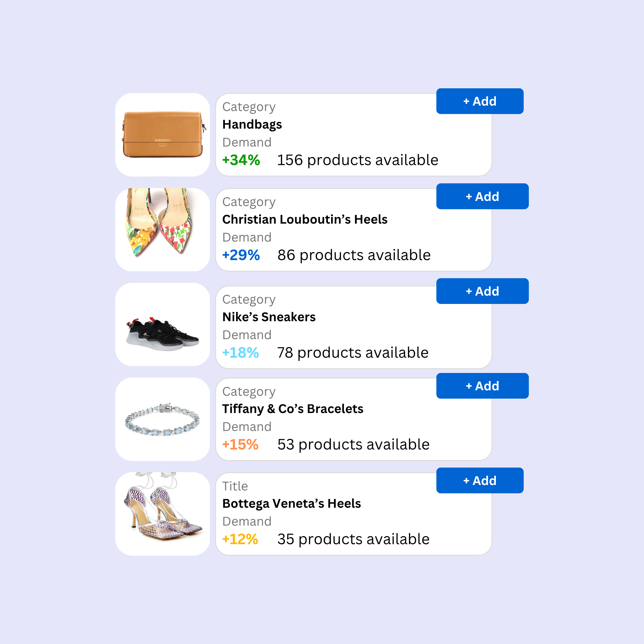Select the Nike's Sneakers title
This screenshot has height=644, width=644.
(x=269, y=317)
